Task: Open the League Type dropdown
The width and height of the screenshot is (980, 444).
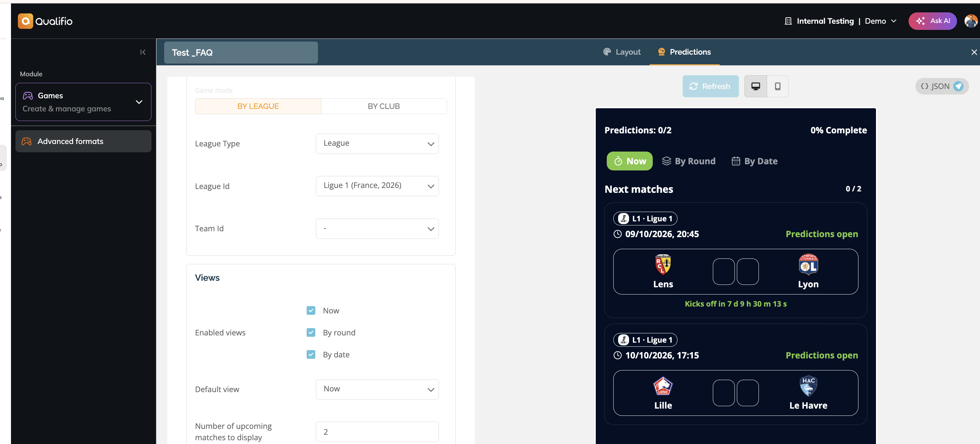Action: tap(377, 144)
